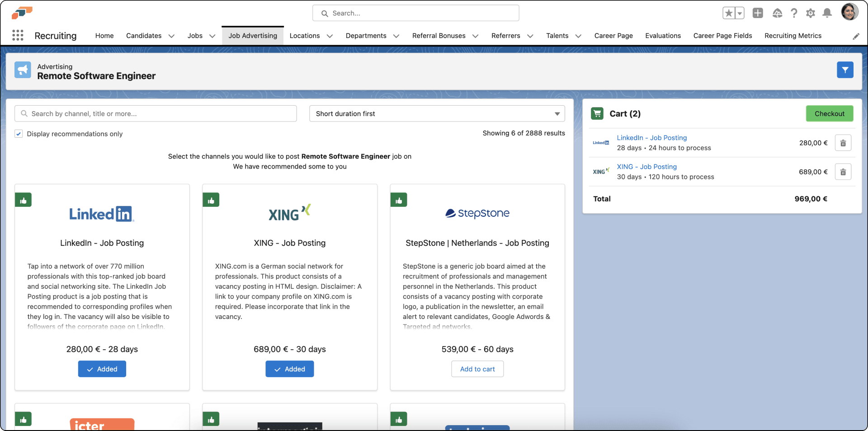Add StepStone Netherlands posting to cart

[x=477, y=369]
